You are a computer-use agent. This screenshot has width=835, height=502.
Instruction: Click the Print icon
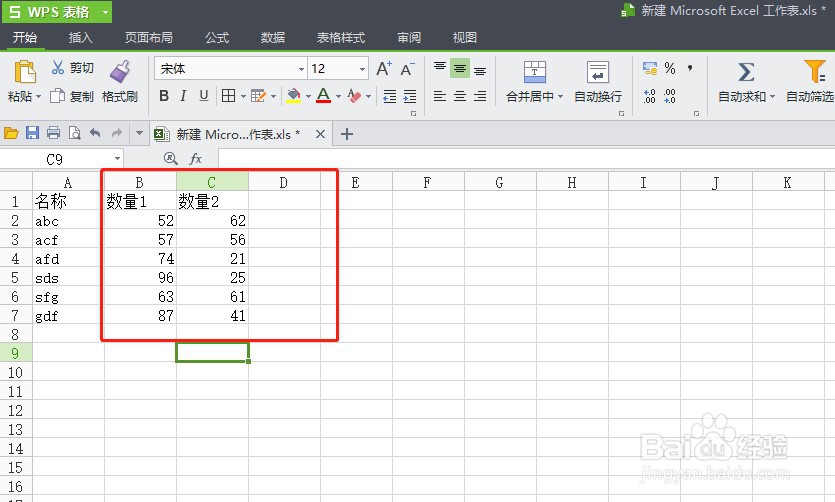pyautogui.click(x=53, y=133)
